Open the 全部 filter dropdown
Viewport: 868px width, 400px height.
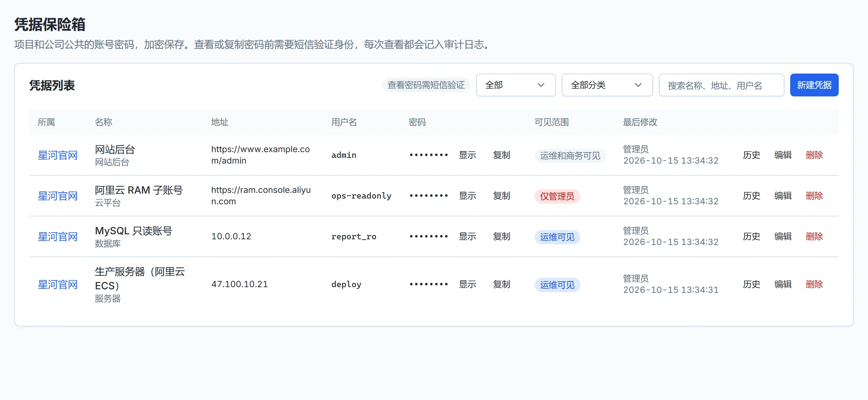[516, 85]
